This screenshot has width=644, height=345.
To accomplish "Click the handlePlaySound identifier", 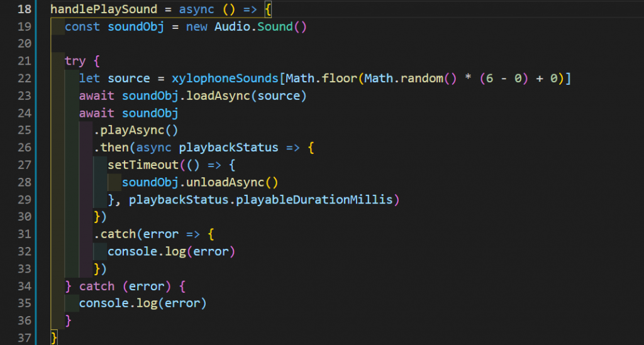I will coord(104,9).
